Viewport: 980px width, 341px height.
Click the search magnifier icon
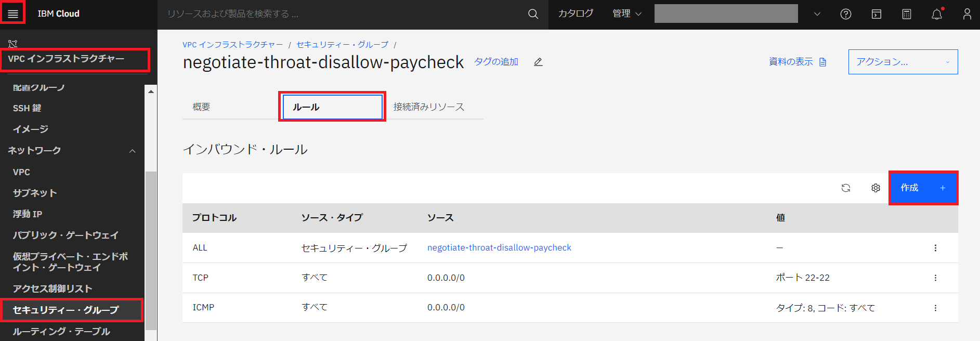point(533,14)
